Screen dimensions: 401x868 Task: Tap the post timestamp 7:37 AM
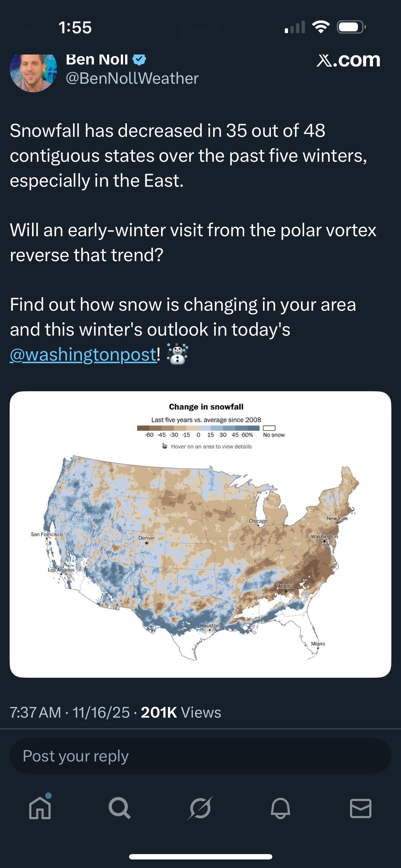(x=36, y=712)
